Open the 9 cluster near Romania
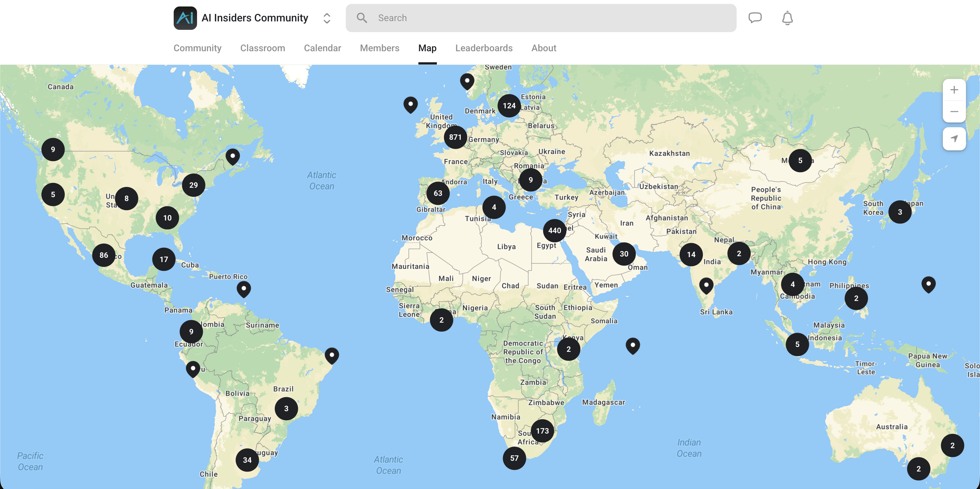The height and width of the screenshot is (489, 980). coord(530,180)
